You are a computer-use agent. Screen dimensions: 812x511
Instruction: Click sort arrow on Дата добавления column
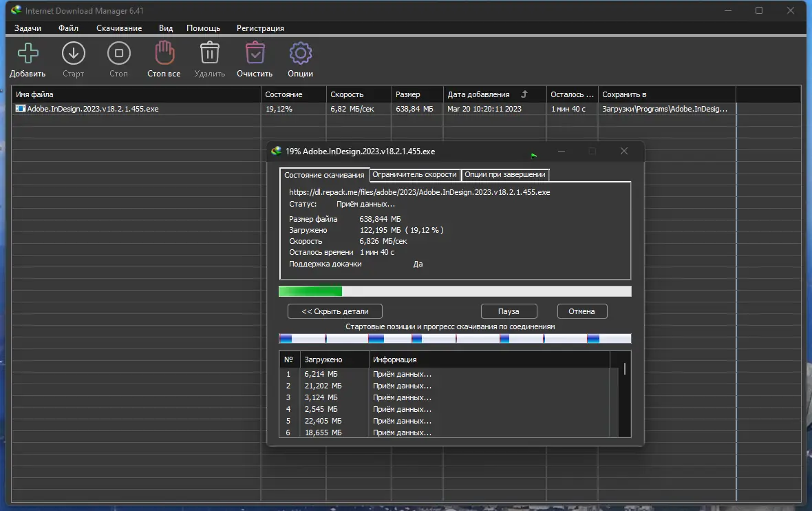coord(524,94)
